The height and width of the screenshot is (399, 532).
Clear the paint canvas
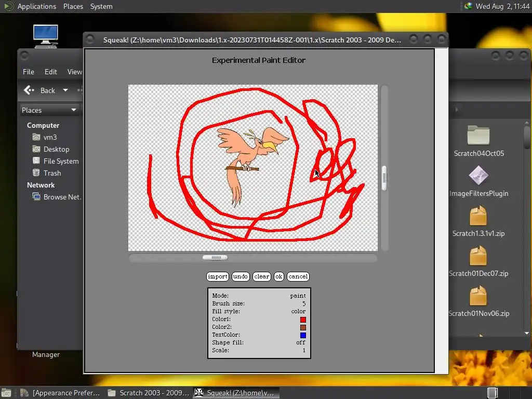(262, 276)
